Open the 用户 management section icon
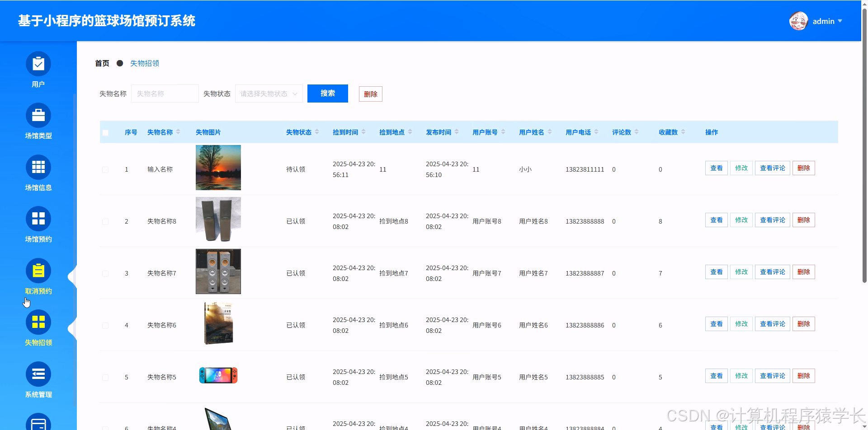The width and height of the screenshot is (868, 430). pyautogui.click(x=38, y=64)
